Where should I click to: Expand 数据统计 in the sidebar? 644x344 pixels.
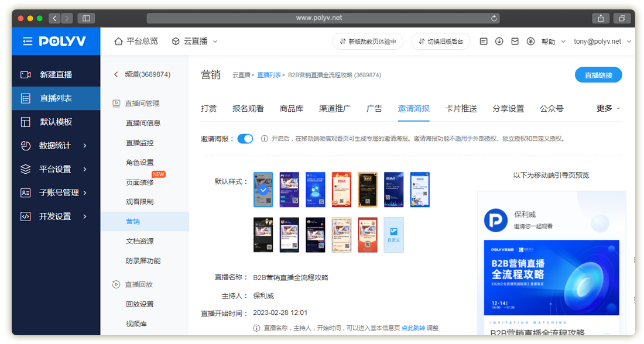tap(55, 146)
